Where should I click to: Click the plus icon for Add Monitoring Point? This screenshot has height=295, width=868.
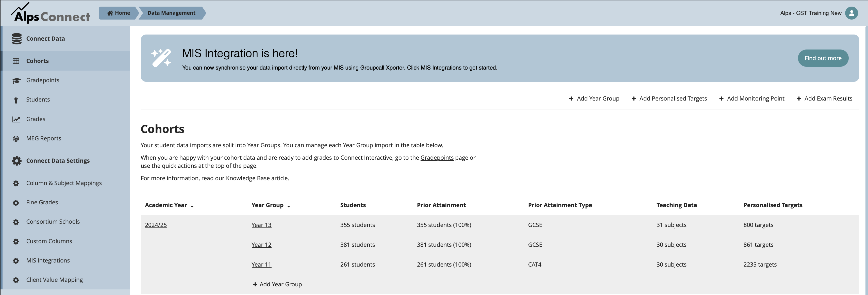click(x=721, y=99)
